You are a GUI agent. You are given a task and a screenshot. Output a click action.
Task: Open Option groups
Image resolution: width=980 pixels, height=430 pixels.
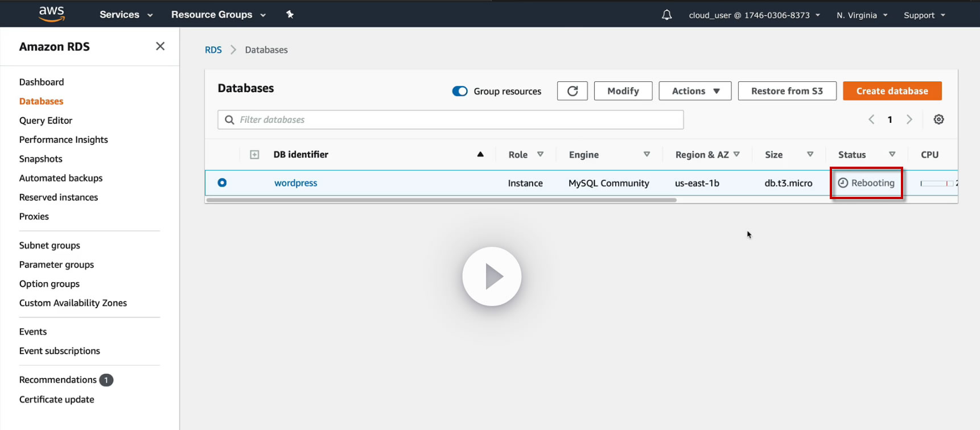50,284
